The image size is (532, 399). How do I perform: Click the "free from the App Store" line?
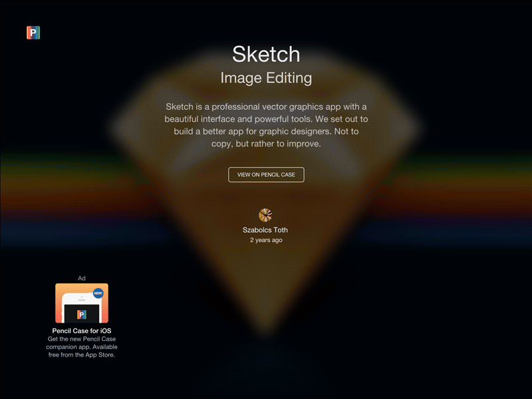[x=82, y=354]
